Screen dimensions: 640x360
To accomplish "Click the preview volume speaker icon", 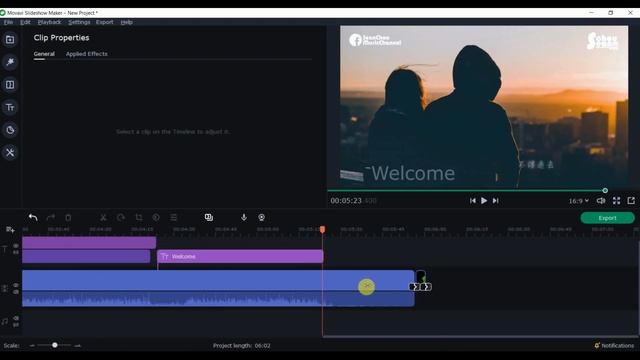I will (601, 200).
